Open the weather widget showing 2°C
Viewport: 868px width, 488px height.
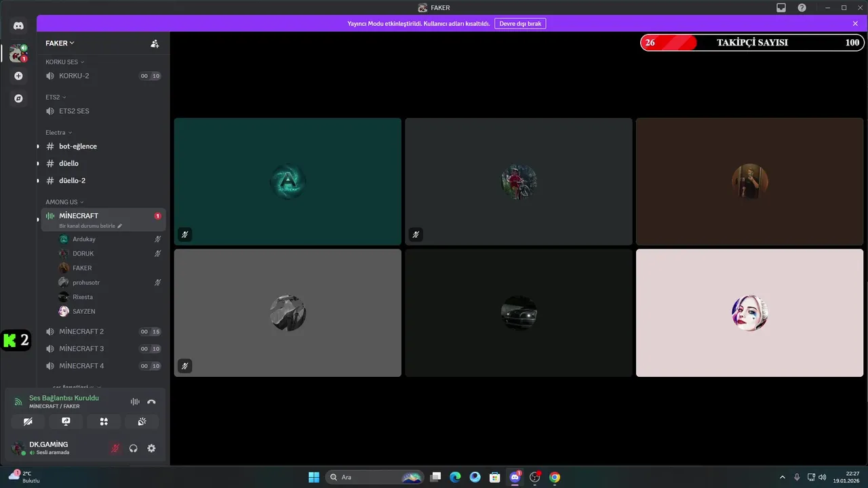tap(24, 476)
